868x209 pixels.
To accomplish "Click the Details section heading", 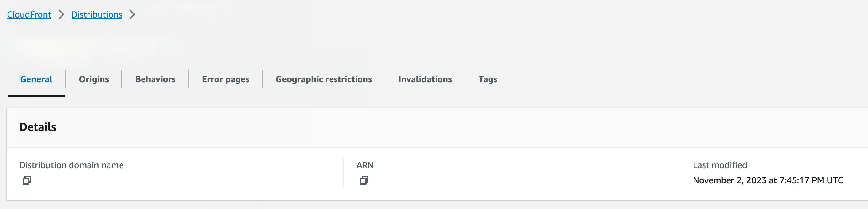I will [38, 127].
